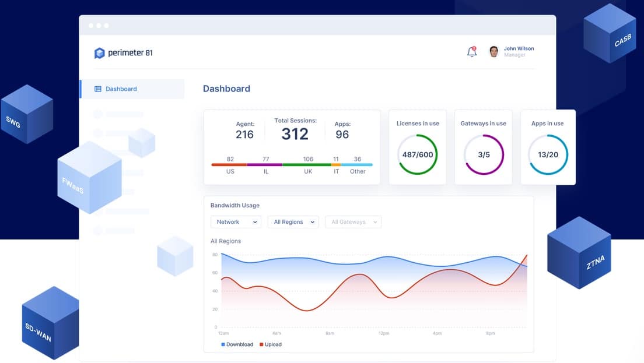Click the UK session count 106
The width and height of the screenshot is (644, 363).
pos(308,159)
